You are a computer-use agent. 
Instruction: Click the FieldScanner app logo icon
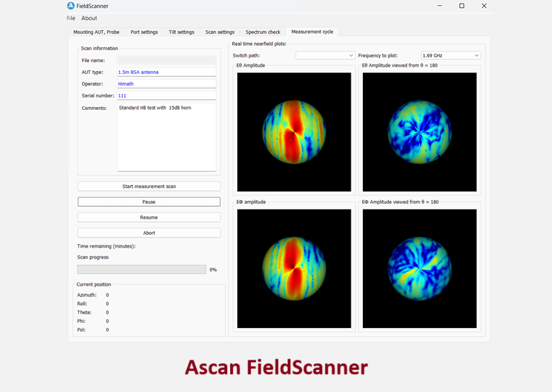70,6
